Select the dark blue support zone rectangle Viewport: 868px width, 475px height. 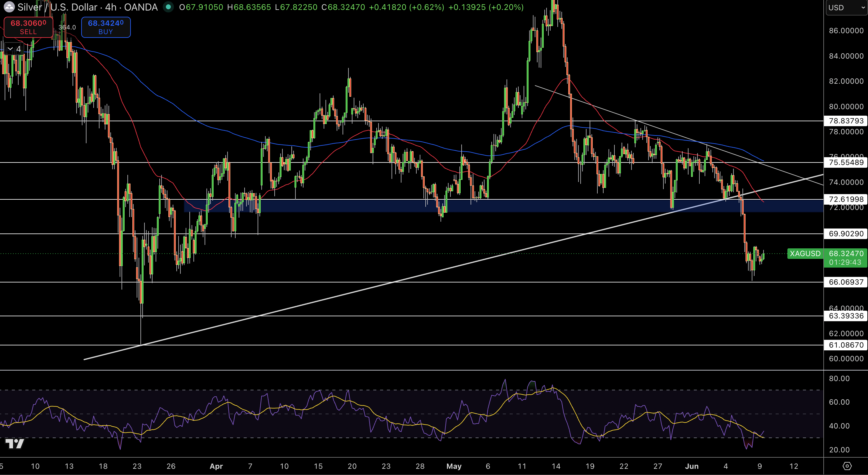click(x=503, y=206)
